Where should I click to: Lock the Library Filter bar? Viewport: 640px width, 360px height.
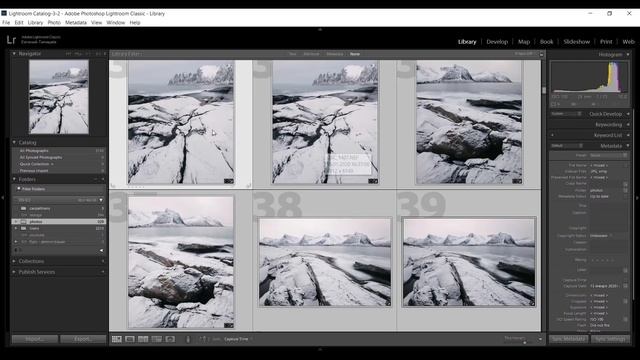coord(542,54)
